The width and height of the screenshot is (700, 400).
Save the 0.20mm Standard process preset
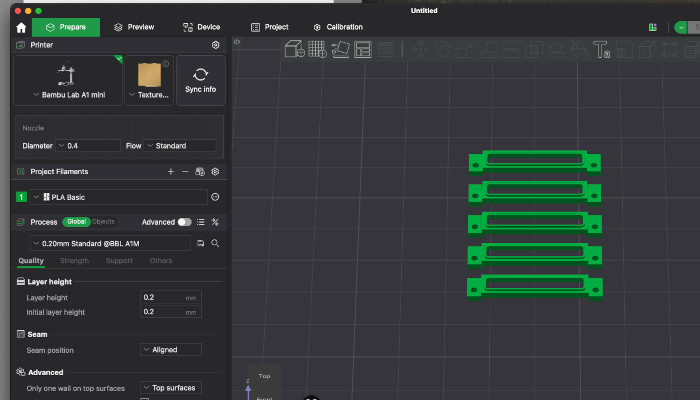(200, 243)
